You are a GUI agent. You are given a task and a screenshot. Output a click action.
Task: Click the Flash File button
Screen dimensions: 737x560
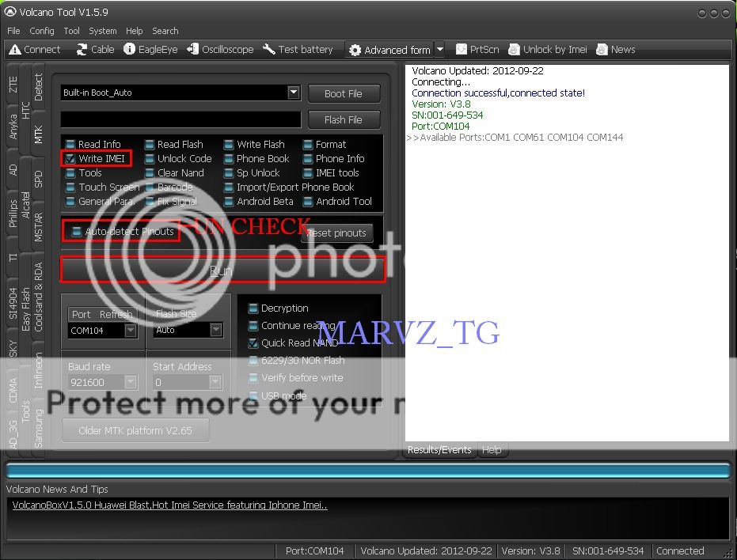[x=344, y=119]
